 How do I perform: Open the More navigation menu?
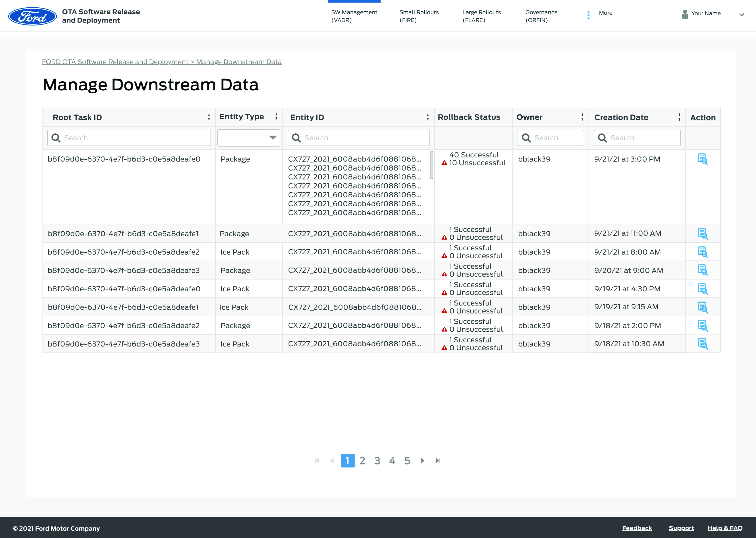[605, 13]
